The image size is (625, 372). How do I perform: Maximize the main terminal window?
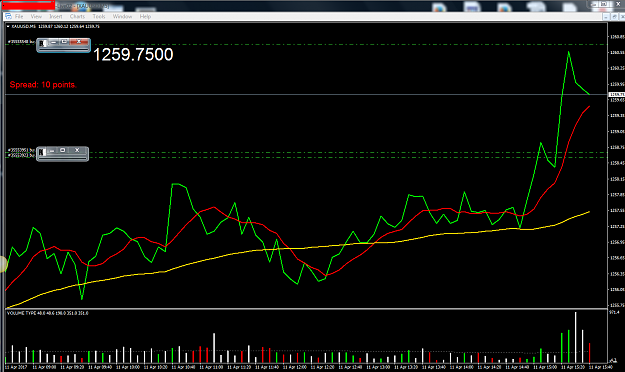(604, 4)
